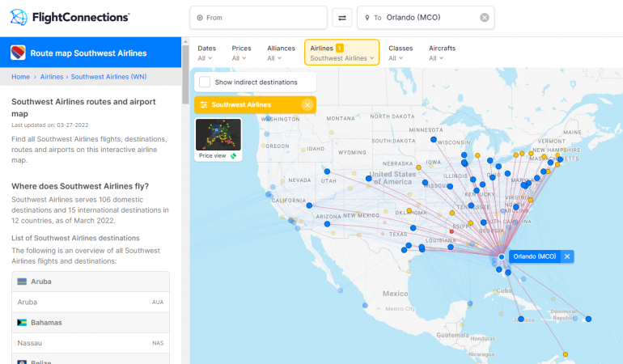Click the Southwest Airlines heart logo icon
Image resolution: width=623 pixels, height=364 pixels.
tap(18, 53)
